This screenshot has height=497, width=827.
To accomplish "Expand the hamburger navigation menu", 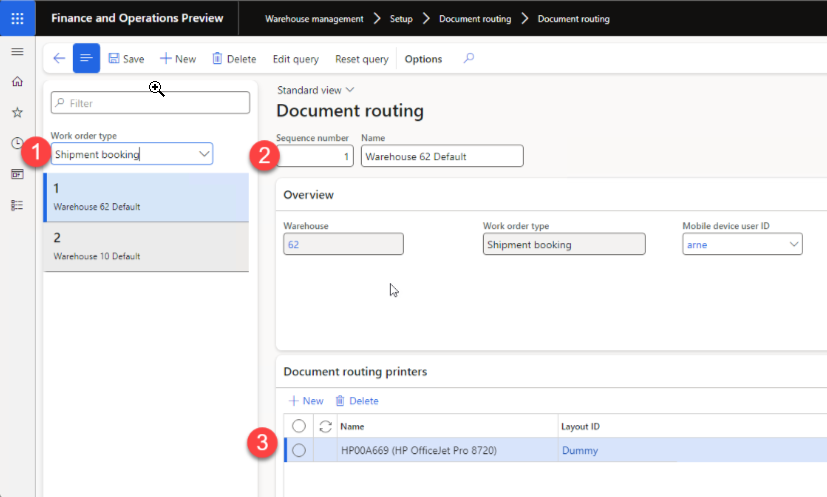I will click(17, 51).
